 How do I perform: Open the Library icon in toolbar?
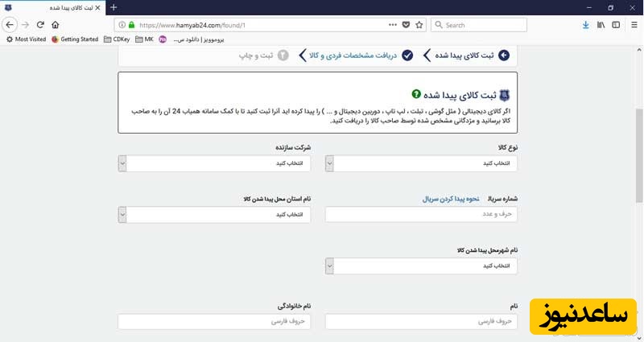coord(601,25)
